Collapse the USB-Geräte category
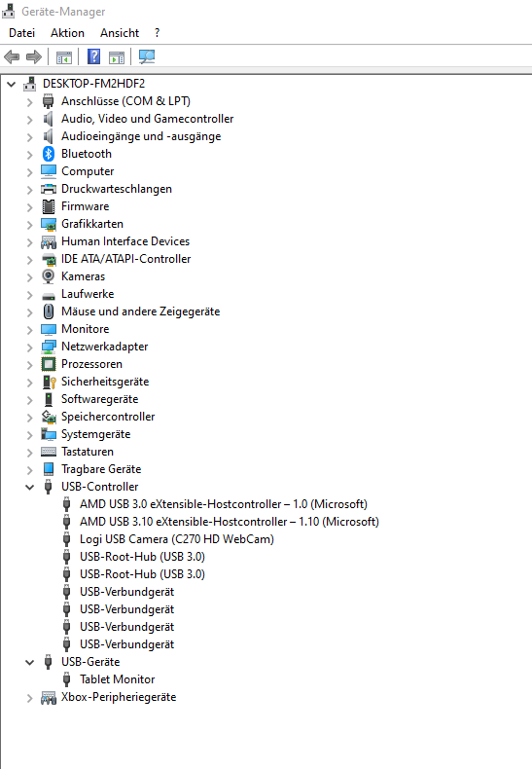This screenshot has height=769, width=532. point(30,662)
